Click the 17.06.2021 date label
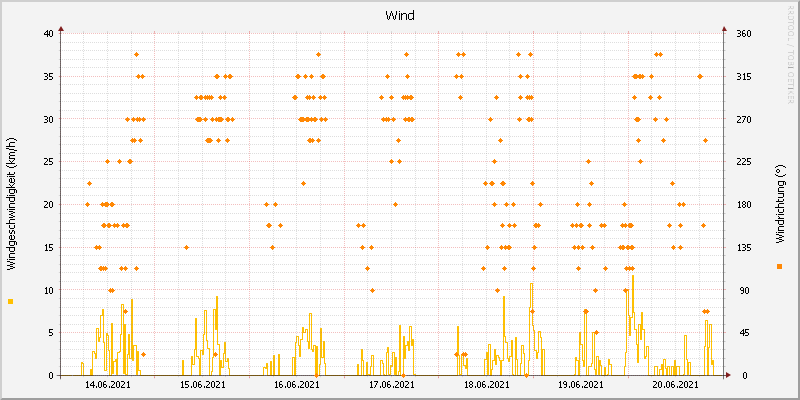This screenshot has height=400, width=800. pyautogui.click(x=392, y=385)
